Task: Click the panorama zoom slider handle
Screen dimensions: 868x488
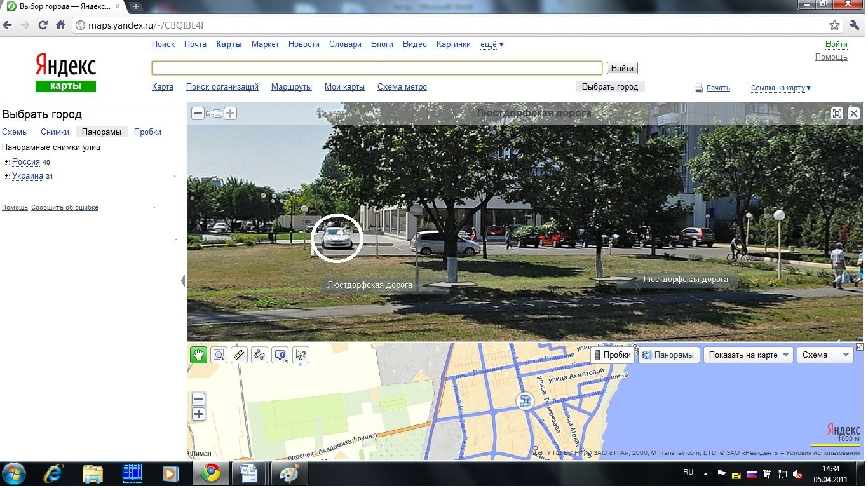Action: [x=214, y=114]
